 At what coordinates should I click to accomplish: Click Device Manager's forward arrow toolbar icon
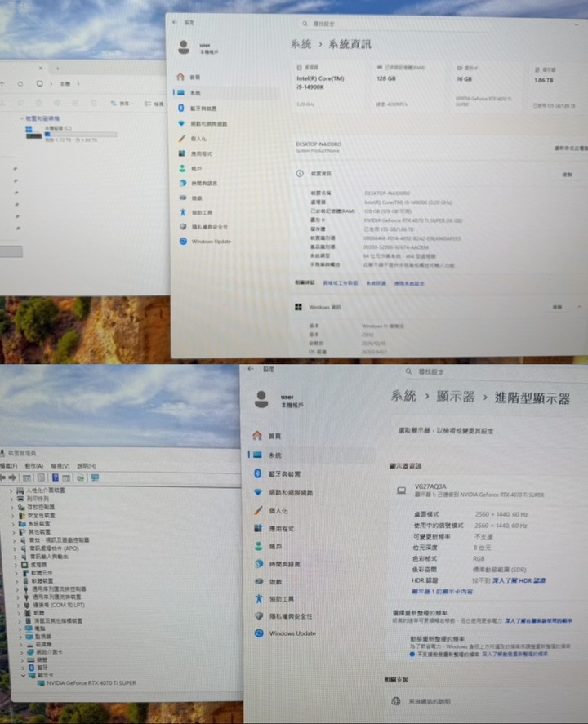pyautogui.click(x=12, y=477)
